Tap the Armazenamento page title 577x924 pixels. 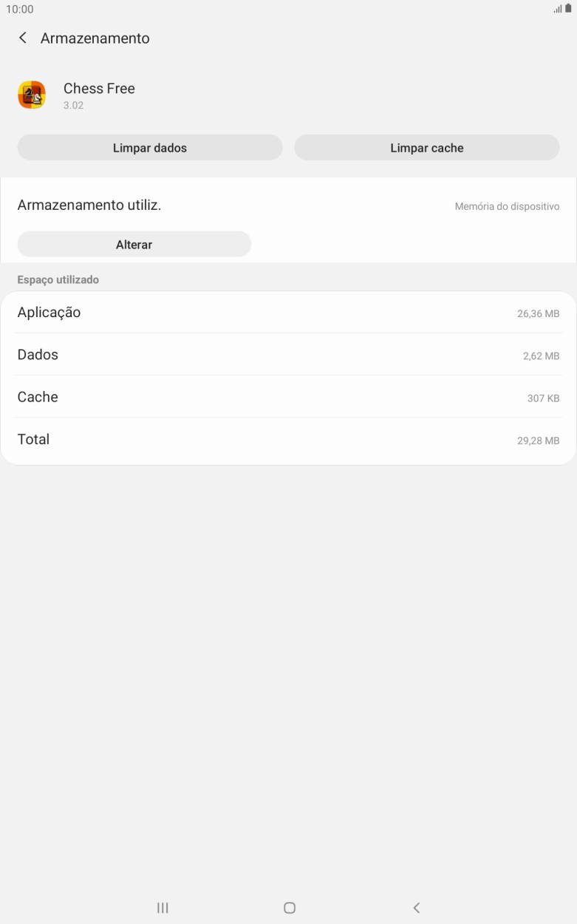coord(95,38)
